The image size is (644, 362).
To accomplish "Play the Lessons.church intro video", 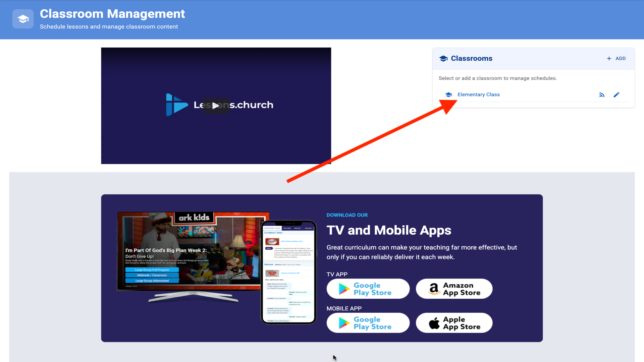I will tap(216, 106).
